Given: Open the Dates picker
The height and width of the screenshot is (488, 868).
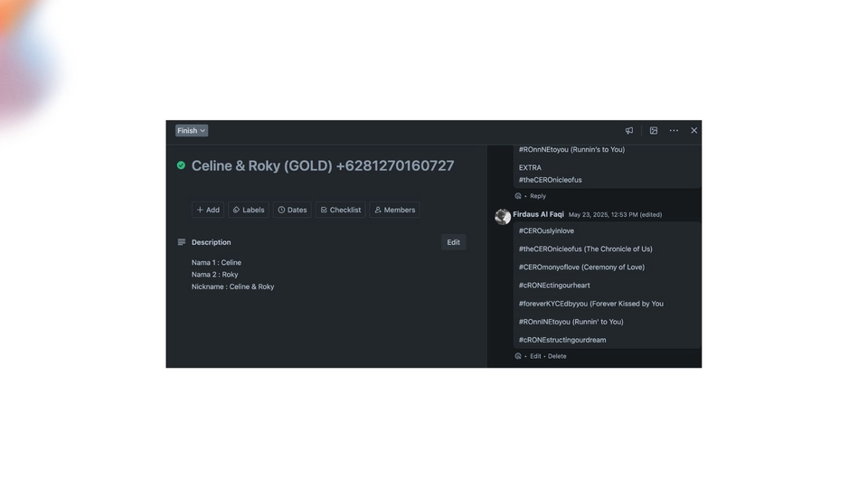Looking at the screenshot, I should (292, 210).
